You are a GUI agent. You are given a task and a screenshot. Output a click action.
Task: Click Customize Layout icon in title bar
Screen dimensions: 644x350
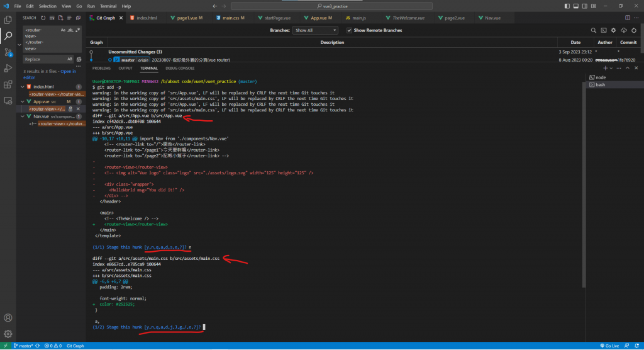594,6
